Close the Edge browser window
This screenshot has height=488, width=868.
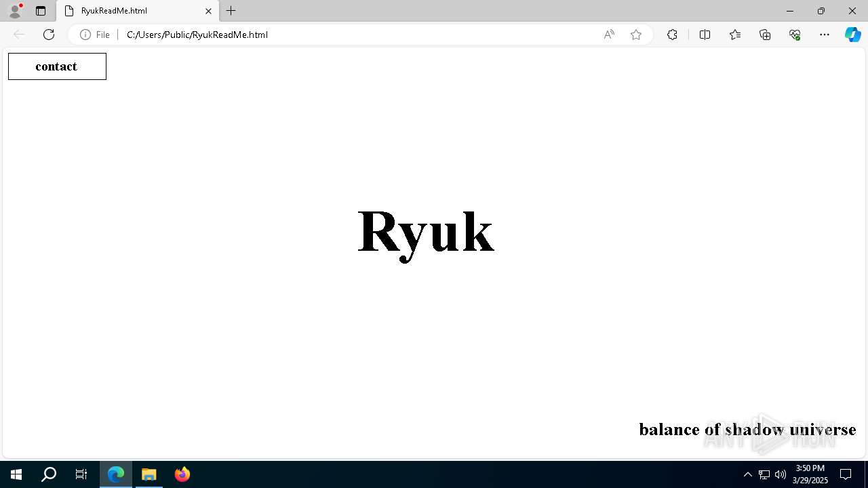click(852, 11)
